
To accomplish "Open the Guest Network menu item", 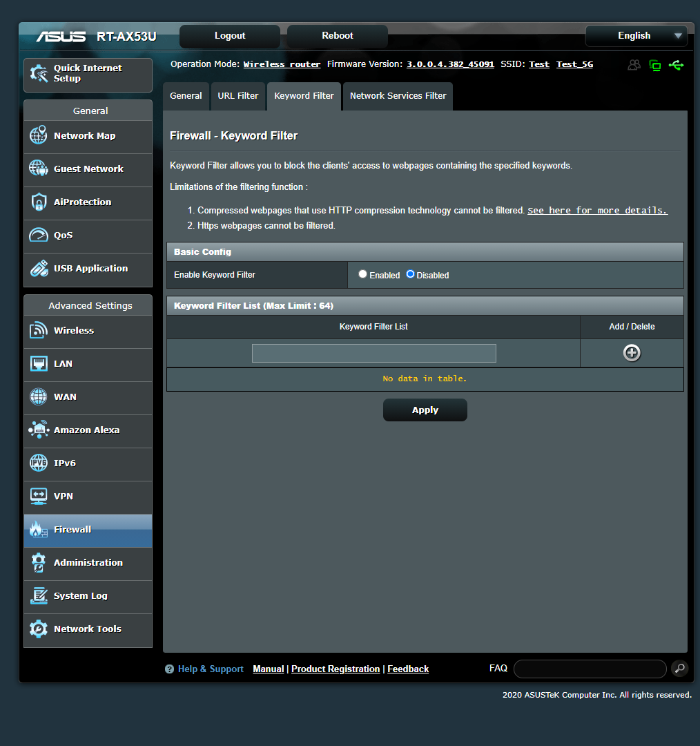I will [88, 169].
